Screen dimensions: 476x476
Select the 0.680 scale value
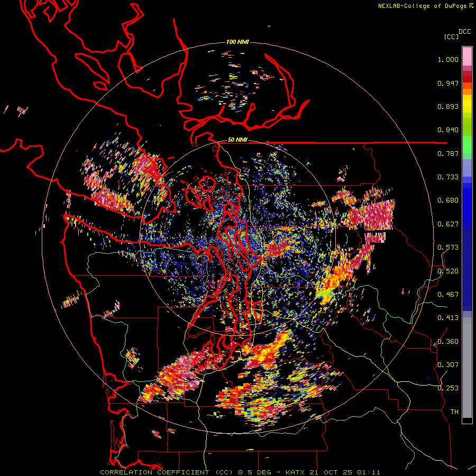click(448, 200)
